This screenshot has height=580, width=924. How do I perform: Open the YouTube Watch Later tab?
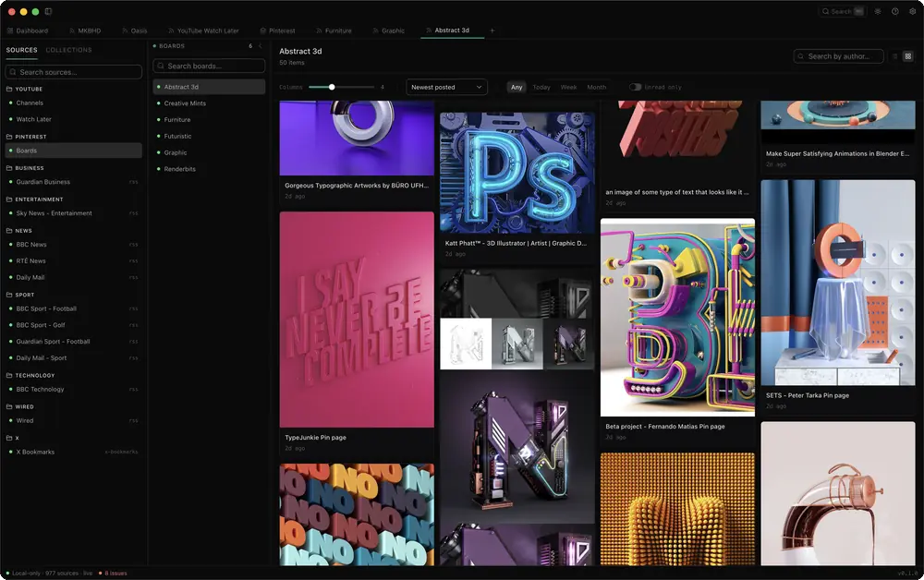[204, 30]
